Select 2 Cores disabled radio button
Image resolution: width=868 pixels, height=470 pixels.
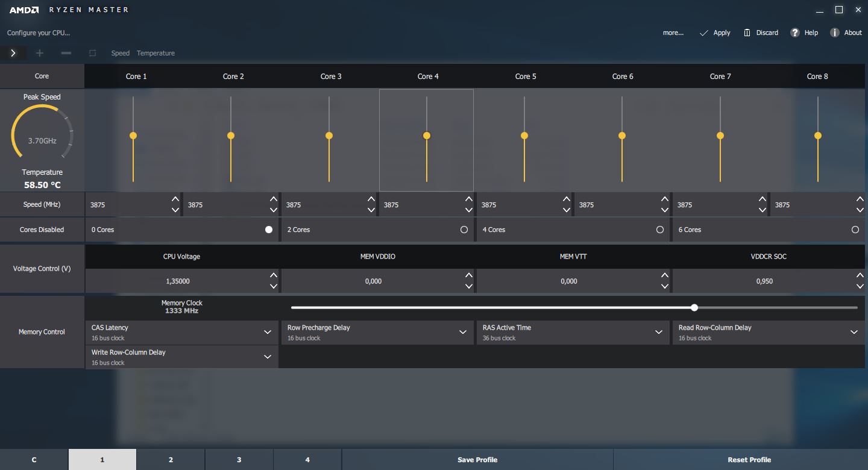pyautogui.click(x=464, y=230)
